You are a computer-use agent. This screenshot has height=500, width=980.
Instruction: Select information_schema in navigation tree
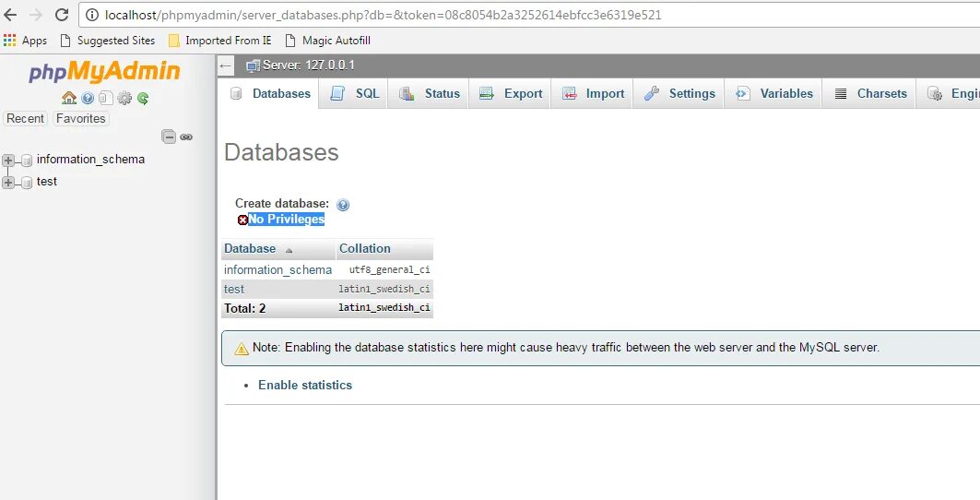click(x=90, y=160)
